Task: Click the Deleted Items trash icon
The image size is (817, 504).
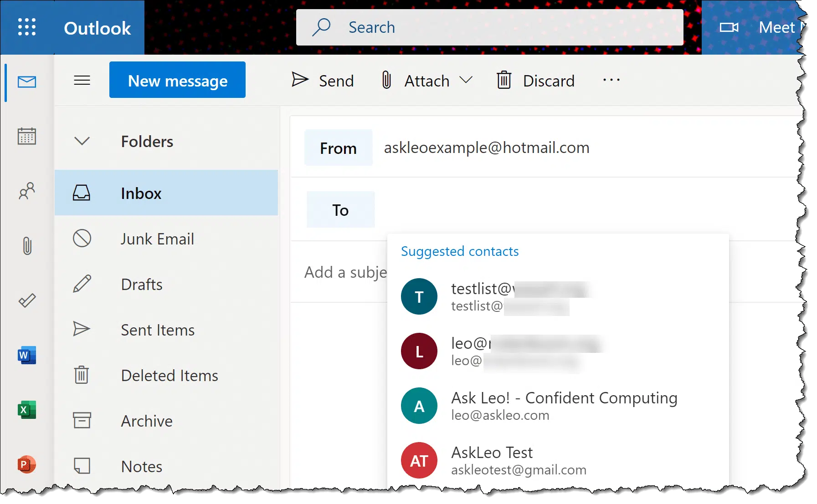Action: pyautogui.click(x=82, y=375)
